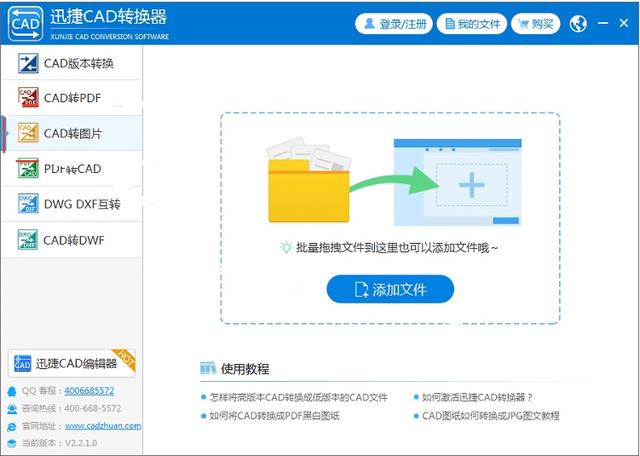Viewport: 640px width, 456px height.
Task: Open the globe language icon
Action: point(578,24)
